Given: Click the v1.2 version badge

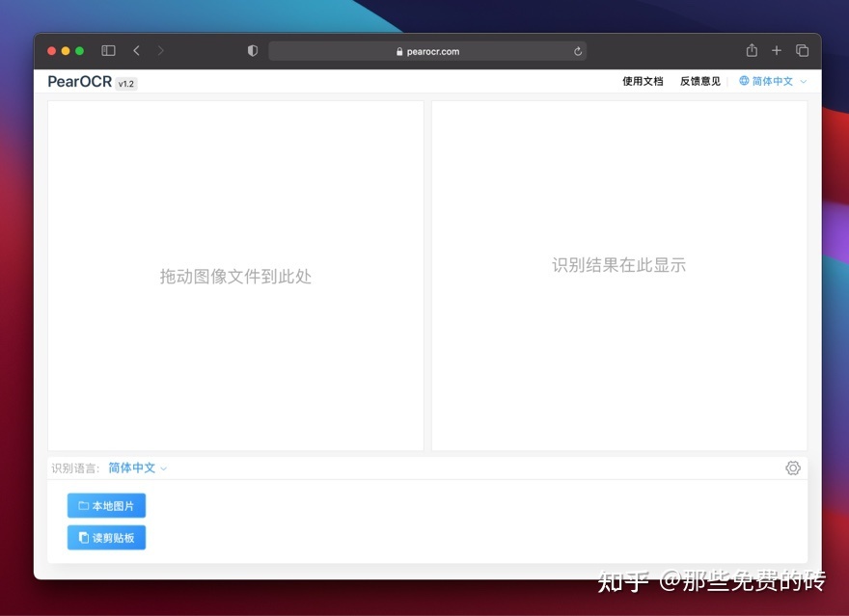Looking at the screenshot, I should (126, 84).
